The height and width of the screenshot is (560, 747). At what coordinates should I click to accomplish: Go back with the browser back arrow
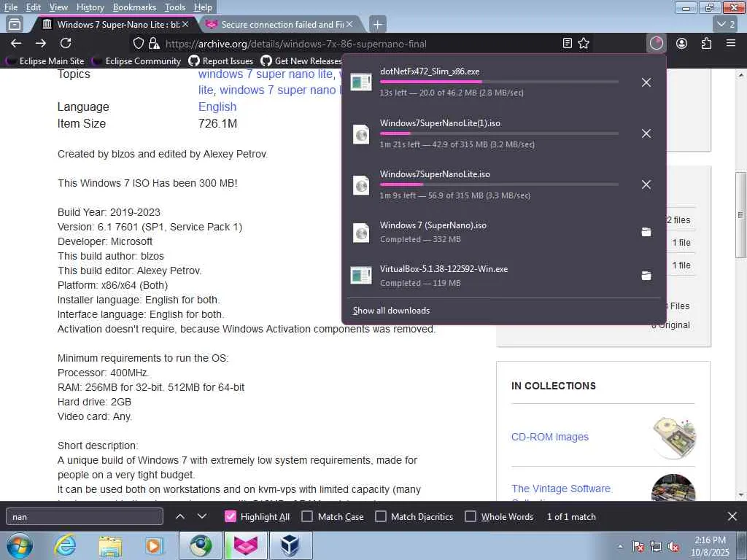(16, 43)
